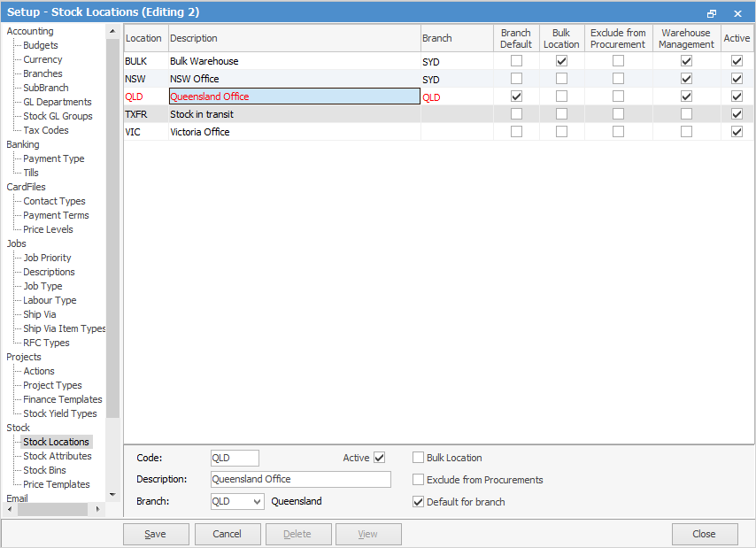Click the Cancel button
This screenshot has width=756, height=548.
click(228, 534)
